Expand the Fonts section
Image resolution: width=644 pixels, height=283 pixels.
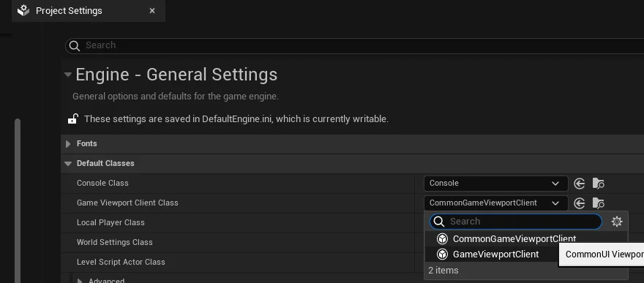68,144
